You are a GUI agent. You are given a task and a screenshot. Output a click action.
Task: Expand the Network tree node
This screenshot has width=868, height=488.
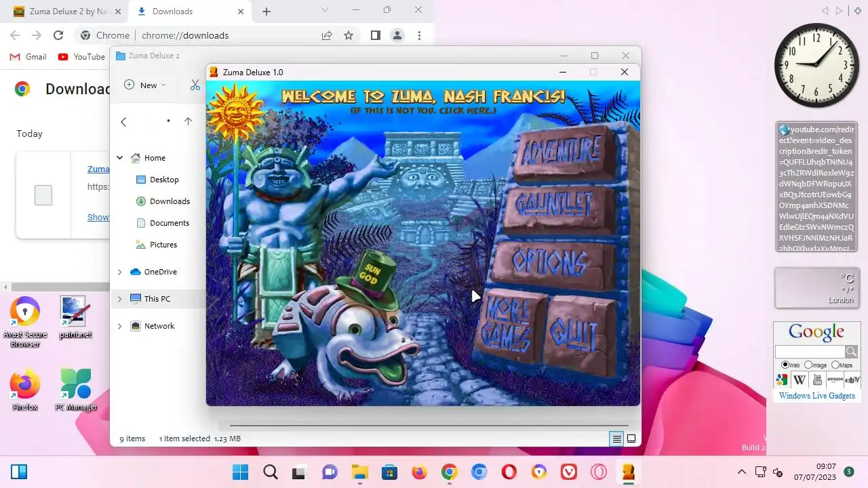click(120, 326)
